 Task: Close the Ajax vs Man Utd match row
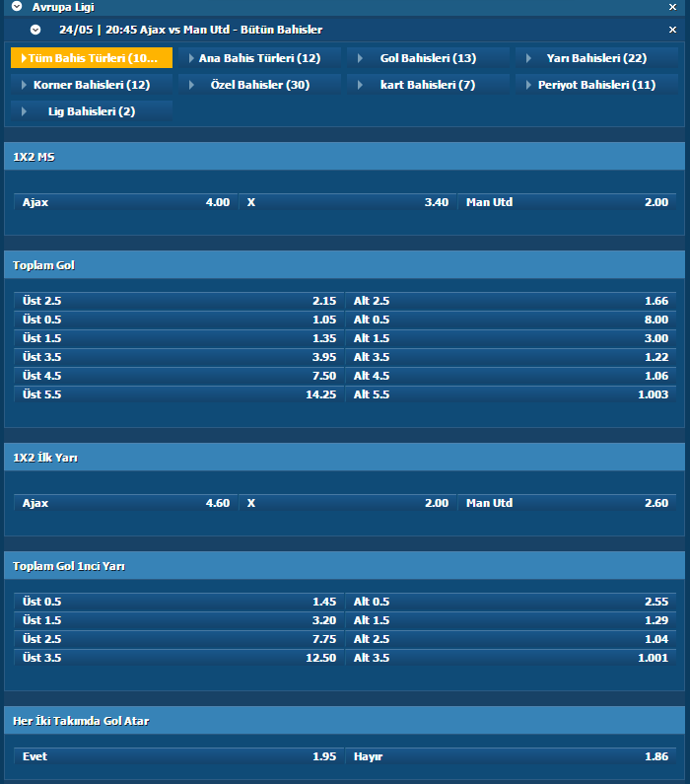[x=672, y=30]
